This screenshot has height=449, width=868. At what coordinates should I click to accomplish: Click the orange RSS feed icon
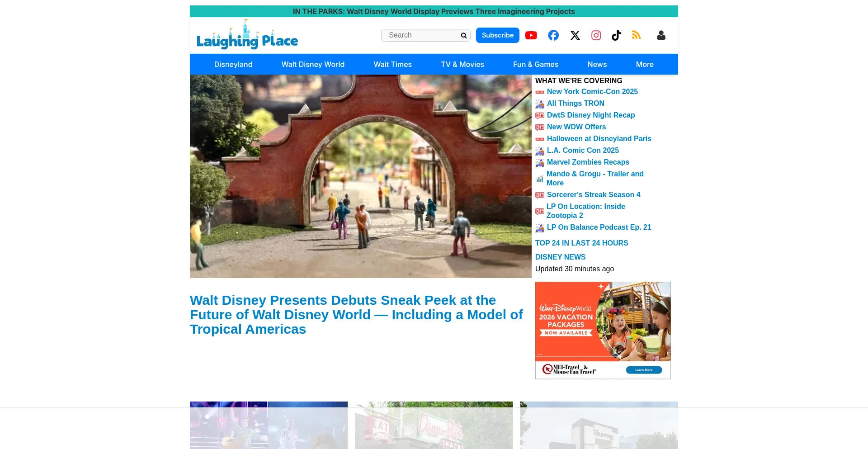pos(637,35)
